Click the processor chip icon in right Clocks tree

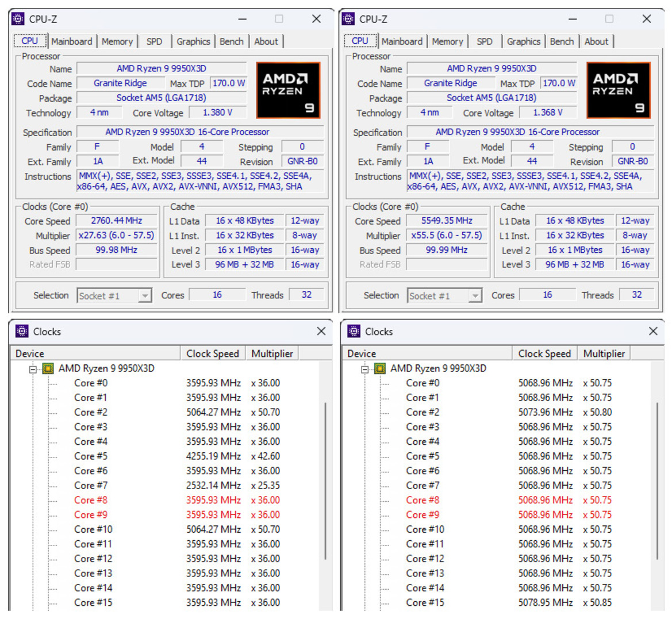pyautogui.click(x=380, y=368)
